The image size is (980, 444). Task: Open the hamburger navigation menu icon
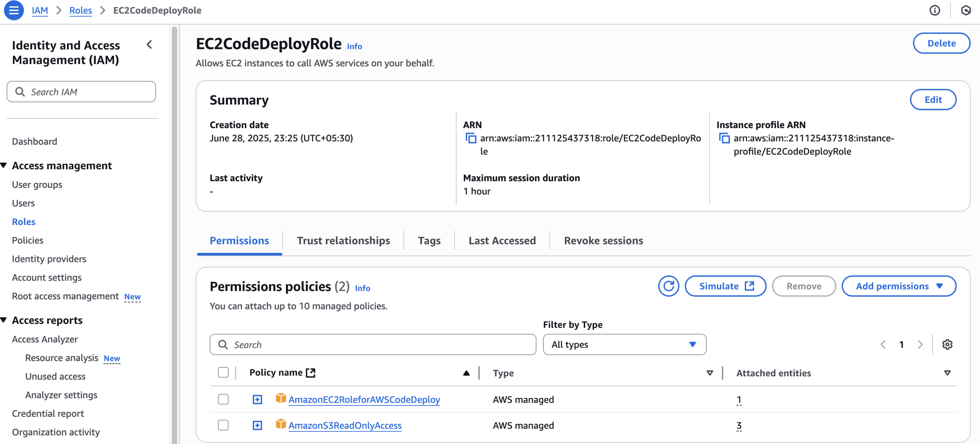14,10
